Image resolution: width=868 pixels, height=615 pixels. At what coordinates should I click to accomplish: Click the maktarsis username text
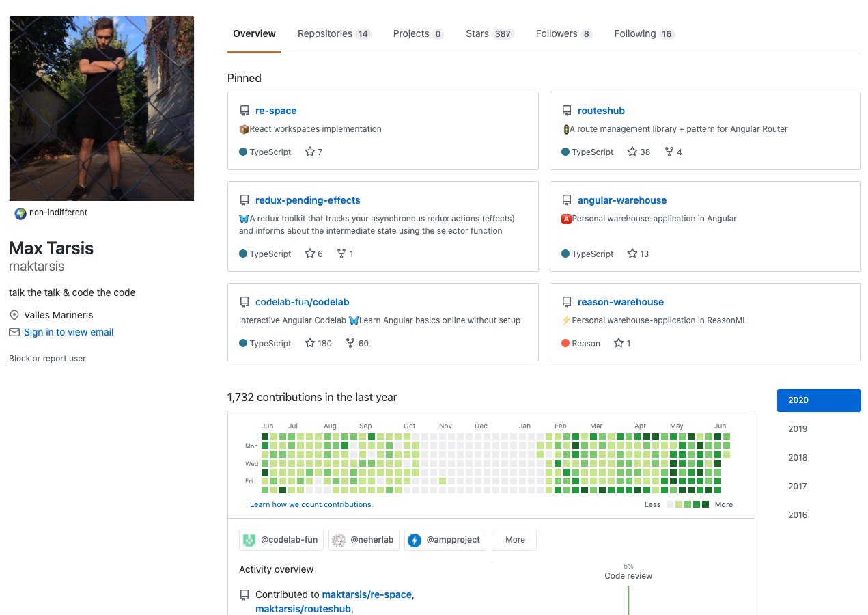coord(37,266)
